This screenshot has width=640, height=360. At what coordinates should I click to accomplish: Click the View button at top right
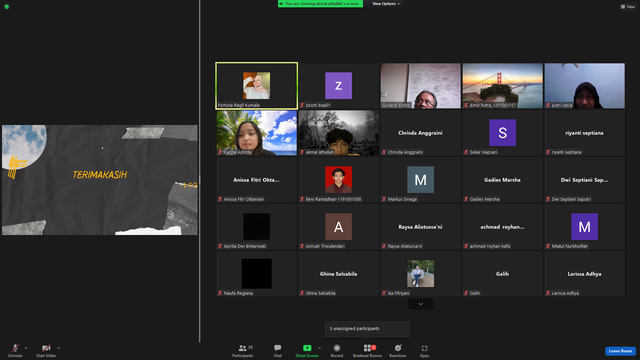[x=628, y=7]
